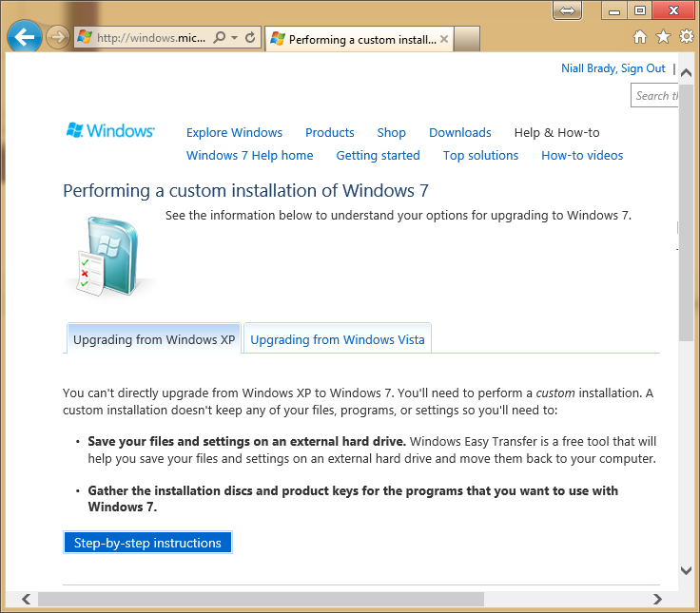The height and width of the screenshot is (613, 700).
Task: Go to Windows 7 Help home
Action: coord(249,155)
